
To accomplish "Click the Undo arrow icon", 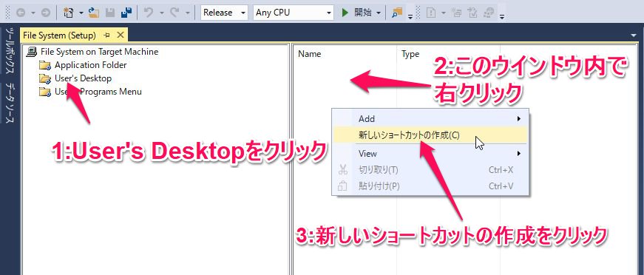I will tap(149, 13).
